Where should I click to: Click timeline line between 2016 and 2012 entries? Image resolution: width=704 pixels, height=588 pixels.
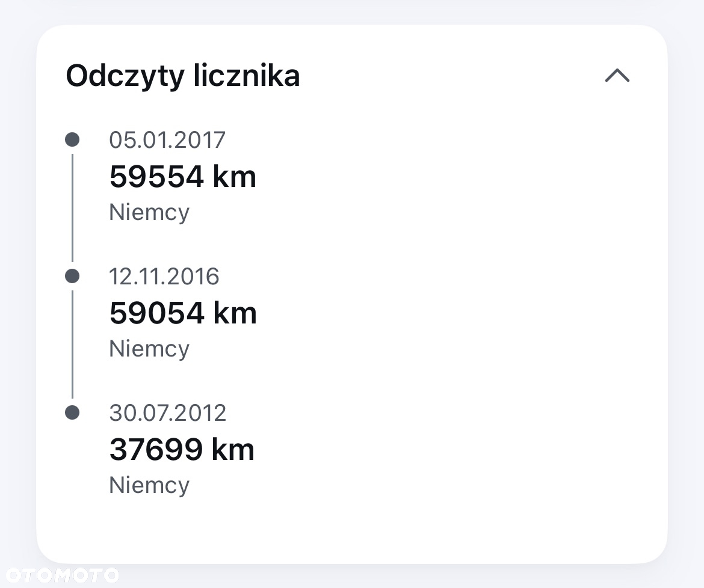coord(72,345)
